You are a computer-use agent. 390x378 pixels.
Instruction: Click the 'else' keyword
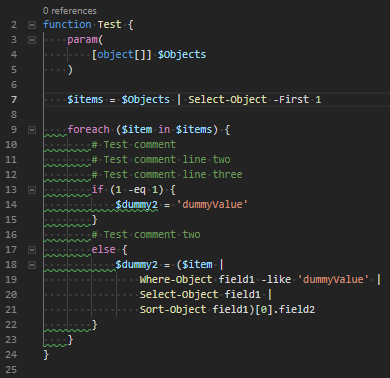click(x=104, y=250)
